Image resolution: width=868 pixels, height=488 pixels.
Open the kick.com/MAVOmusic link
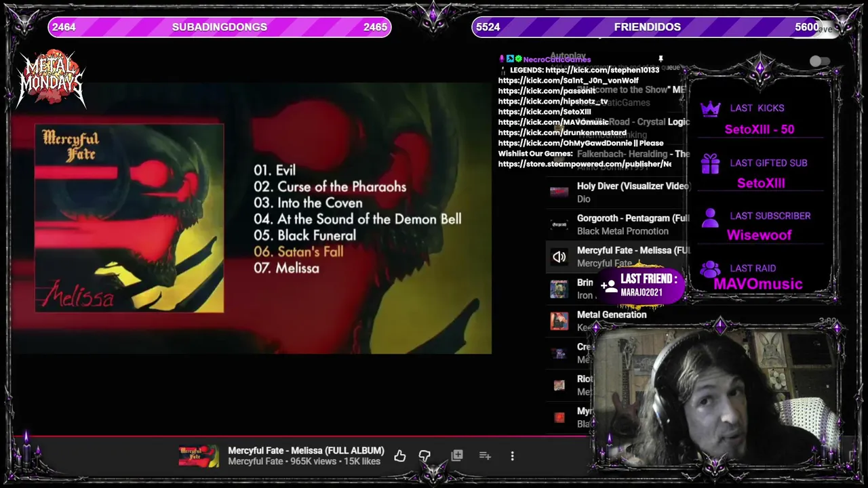click(553, 123)
